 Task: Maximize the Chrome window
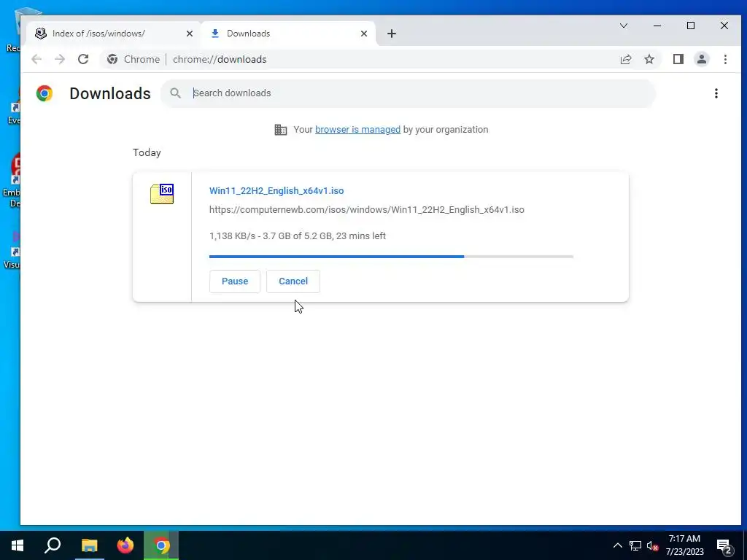click(x=691, y=26)
